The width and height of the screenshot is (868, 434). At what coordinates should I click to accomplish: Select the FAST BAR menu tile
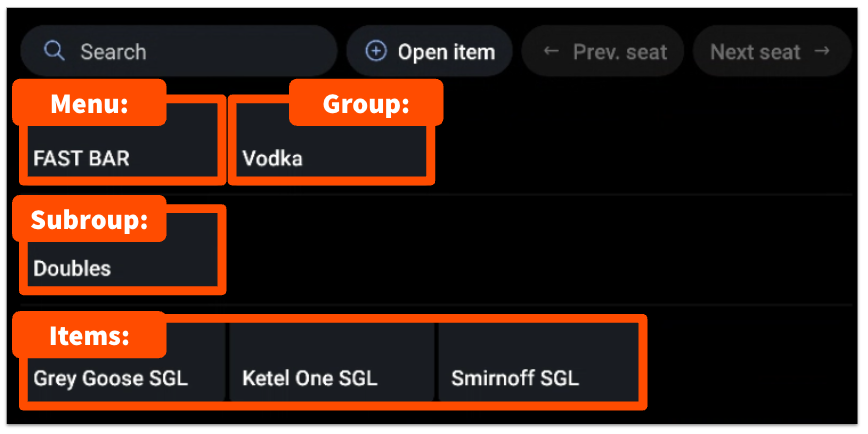[x=121, y=150]
